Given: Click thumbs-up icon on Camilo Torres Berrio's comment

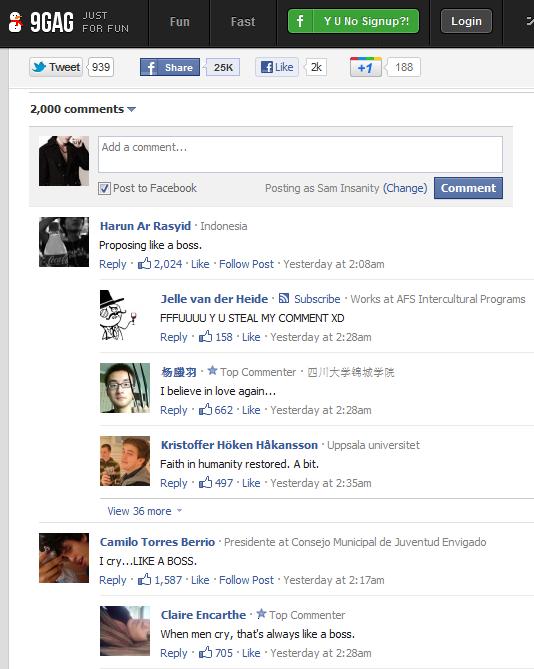Looking at the screenshot, I should coord(145,579).
